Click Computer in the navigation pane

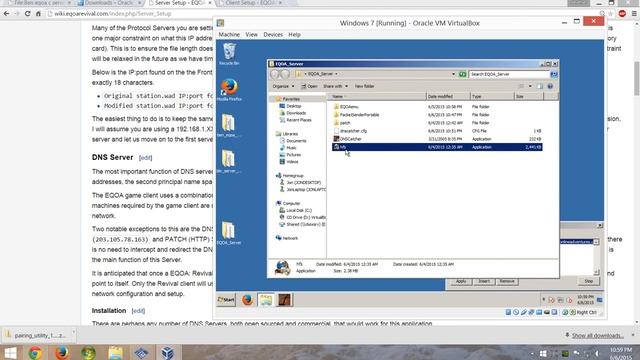click(291, 203)
